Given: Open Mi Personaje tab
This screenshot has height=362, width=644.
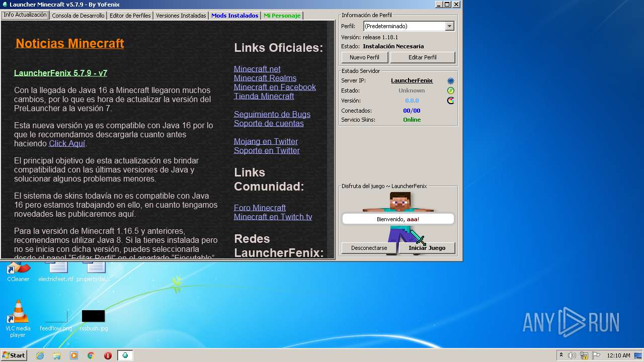Looking at the screenshot, I should click(282, 16).
